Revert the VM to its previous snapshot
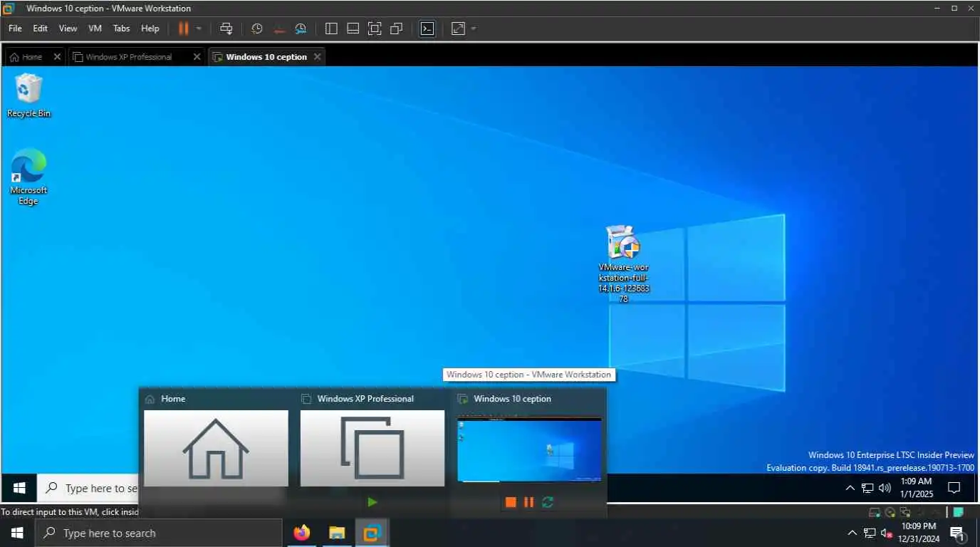Viewport: 980px width, 547px height. tap(279, 28)
